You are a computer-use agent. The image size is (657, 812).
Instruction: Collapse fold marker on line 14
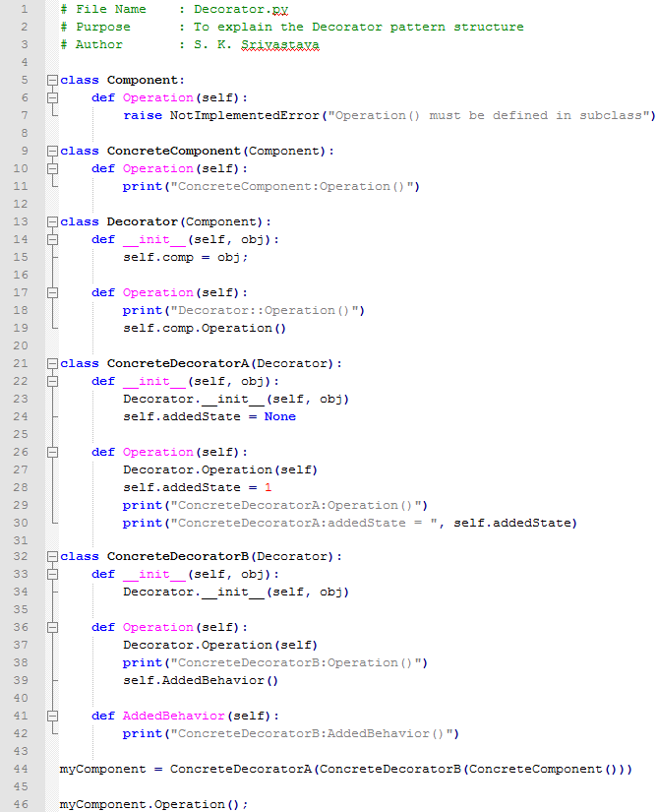point(52,240)
